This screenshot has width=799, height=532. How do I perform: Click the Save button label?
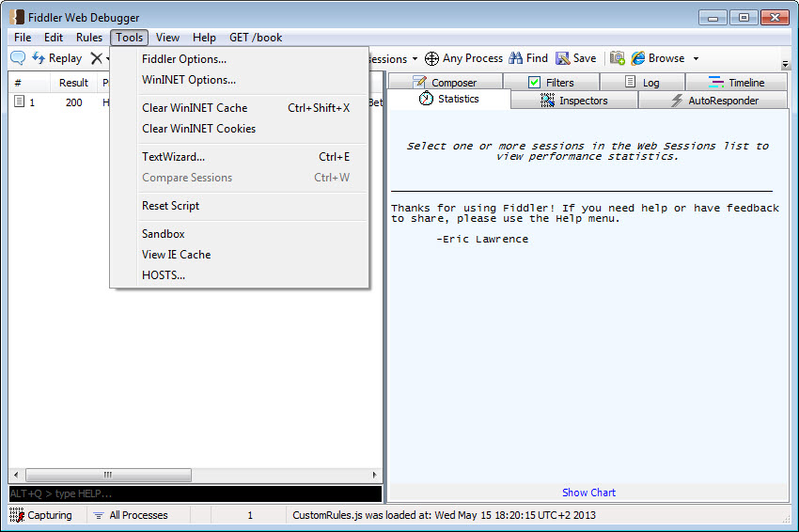(585, 58)
